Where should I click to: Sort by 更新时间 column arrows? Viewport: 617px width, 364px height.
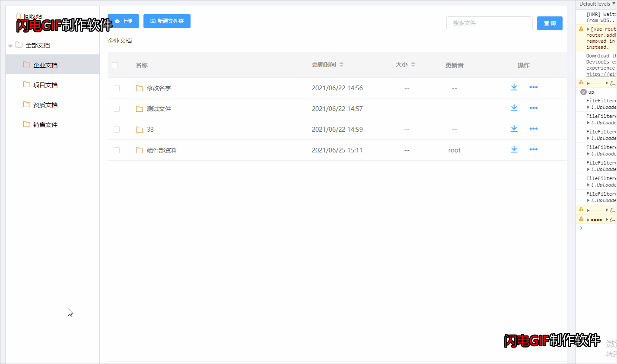point(341,64)
